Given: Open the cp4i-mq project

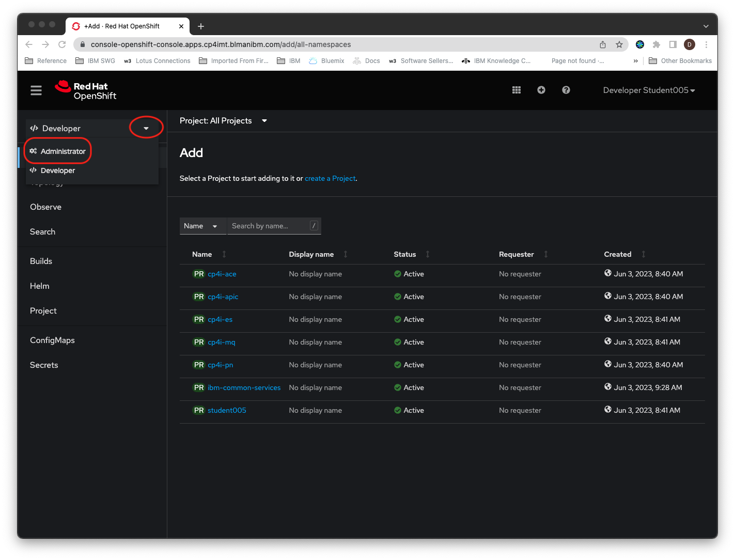Looking at the screenshot, I should 222,343.
